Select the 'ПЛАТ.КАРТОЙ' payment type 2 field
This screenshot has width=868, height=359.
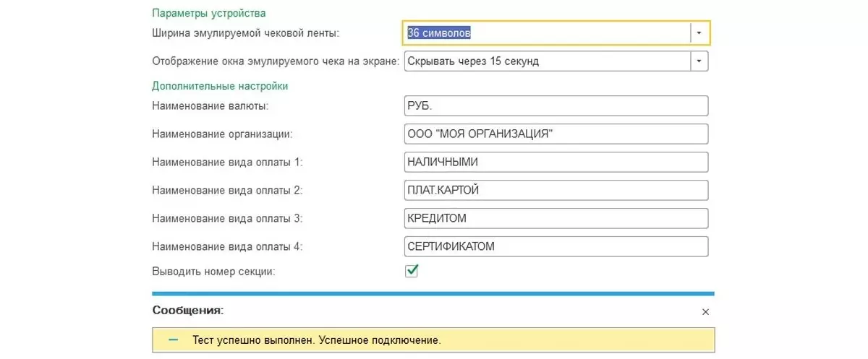pos(556,191)
